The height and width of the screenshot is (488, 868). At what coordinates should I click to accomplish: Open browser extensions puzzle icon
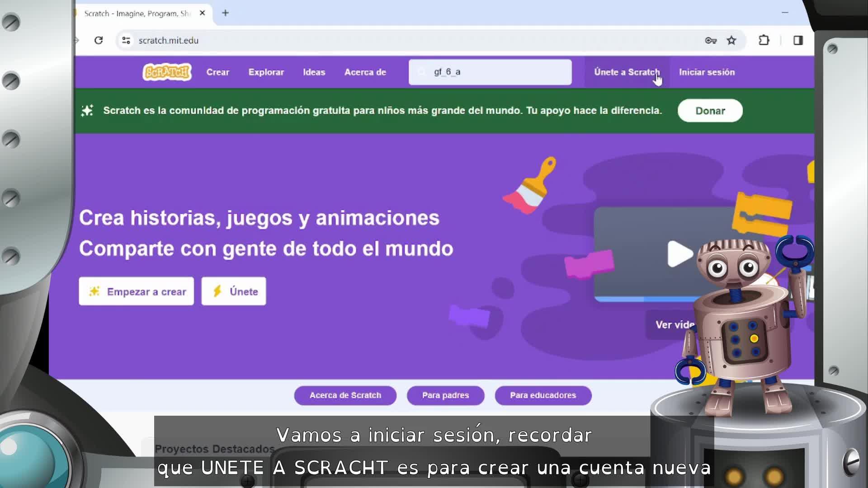pos(764,40)
